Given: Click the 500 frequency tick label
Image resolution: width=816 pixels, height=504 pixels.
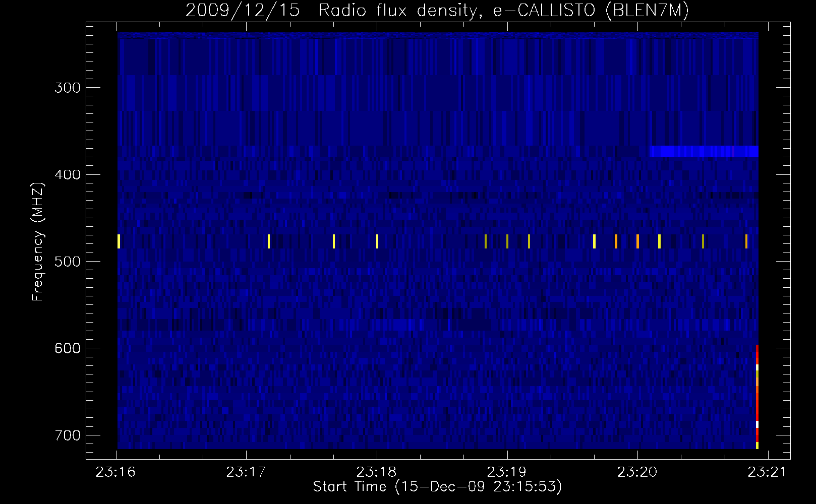Looking at the screenshot, I should (67, 261).
